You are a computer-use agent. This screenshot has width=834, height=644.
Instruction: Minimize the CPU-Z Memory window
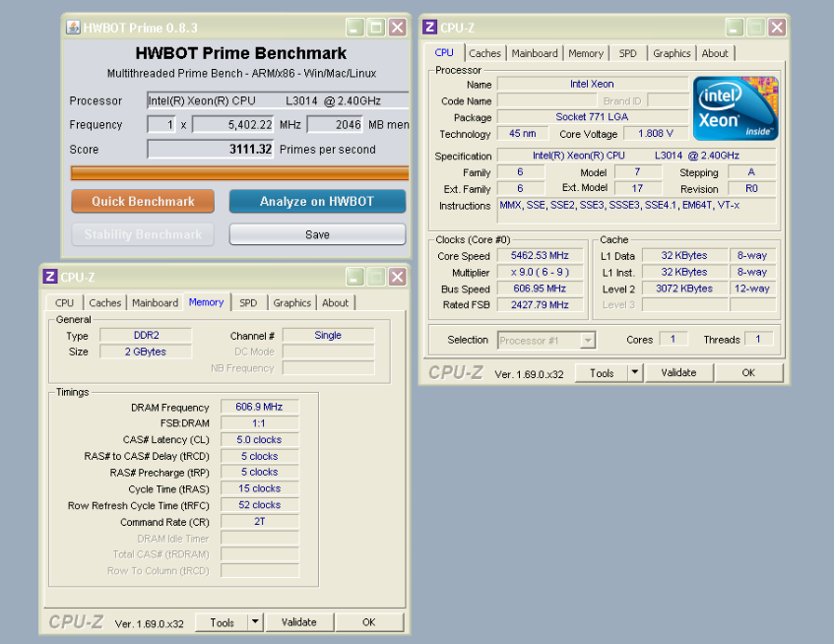tap(354, 277)
